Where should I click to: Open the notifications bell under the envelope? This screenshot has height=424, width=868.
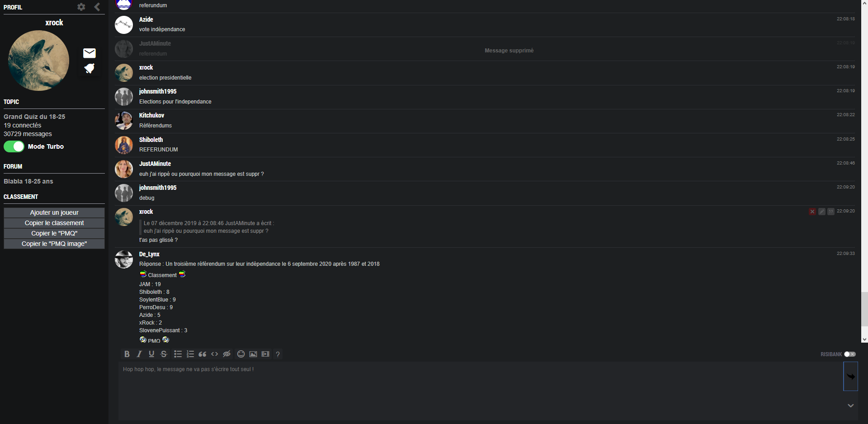90,68
